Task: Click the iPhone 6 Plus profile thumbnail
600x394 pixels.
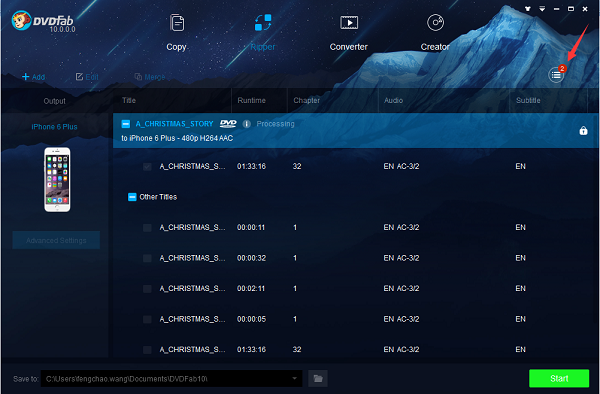Action: (x=57, y=179)
